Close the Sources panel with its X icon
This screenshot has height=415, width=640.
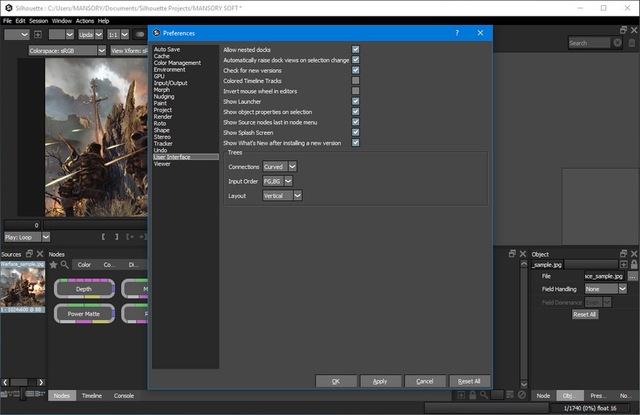pos(41,254)
